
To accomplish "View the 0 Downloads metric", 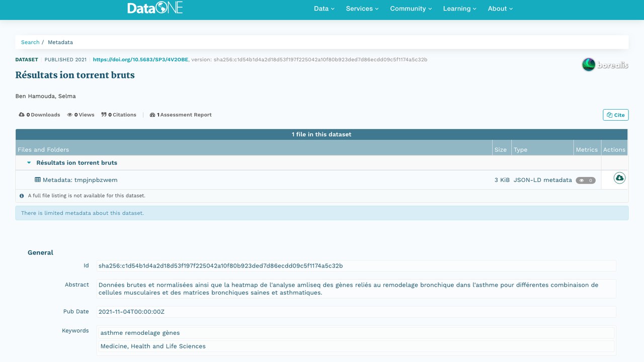I will (39, 115).
